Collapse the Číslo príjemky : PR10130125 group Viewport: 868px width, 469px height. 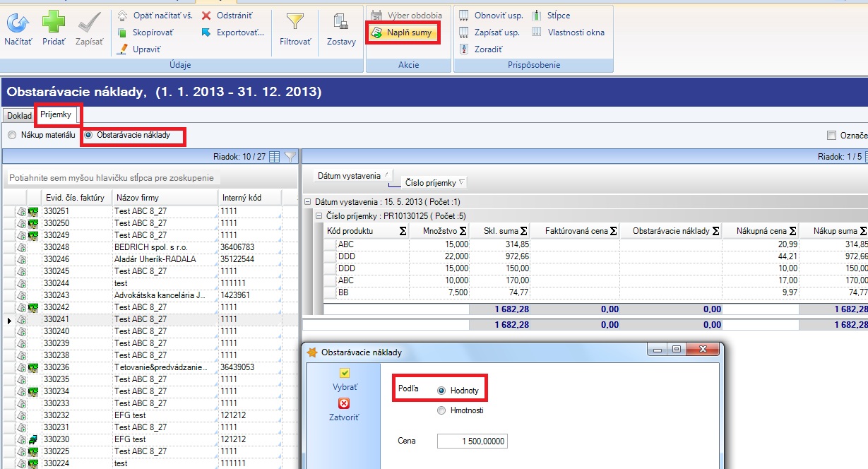(x=319, y=215)
